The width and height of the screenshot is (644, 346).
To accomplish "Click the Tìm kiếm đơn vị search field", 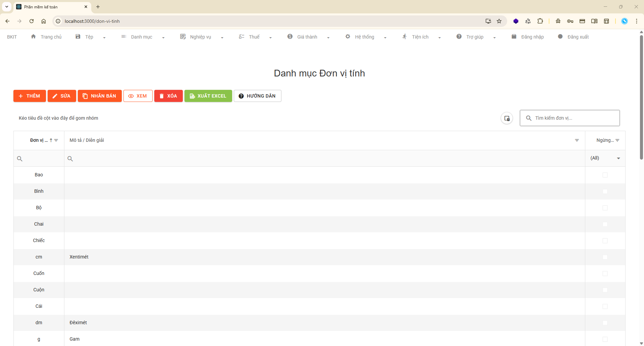I will coord(570,118).
